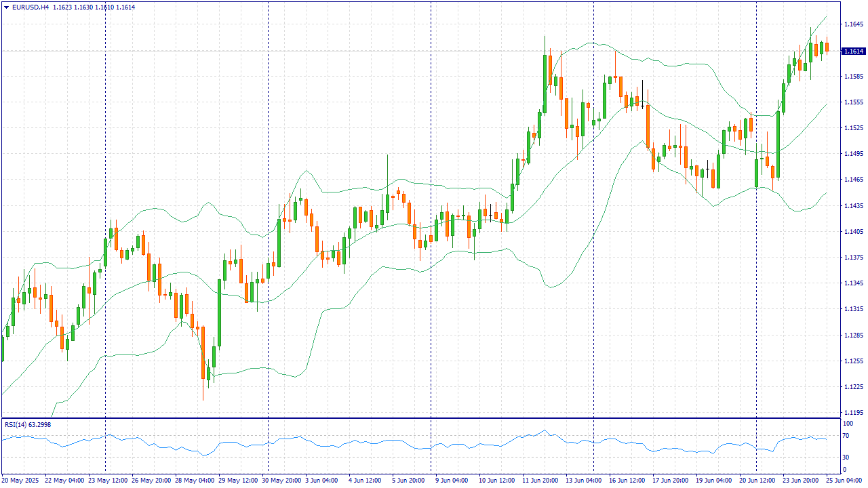The width and height of the screenshot is (868, 488).
Task: Click the EURUSD,H4 symbol title
Action: [31, 7]
